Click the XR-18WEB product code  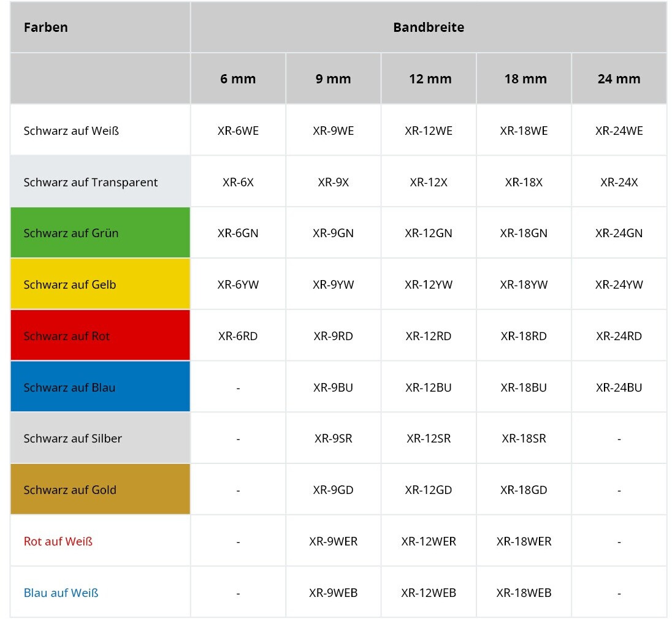524,593
